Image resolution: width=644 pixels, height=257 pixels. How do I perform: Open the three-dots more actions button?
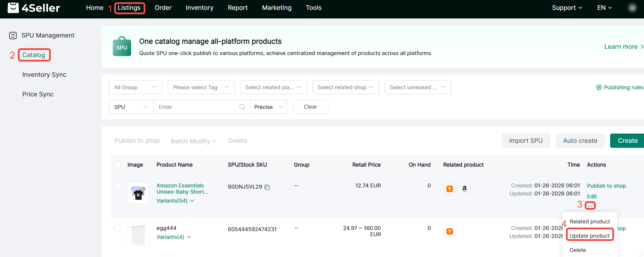[x=590, y=206]
